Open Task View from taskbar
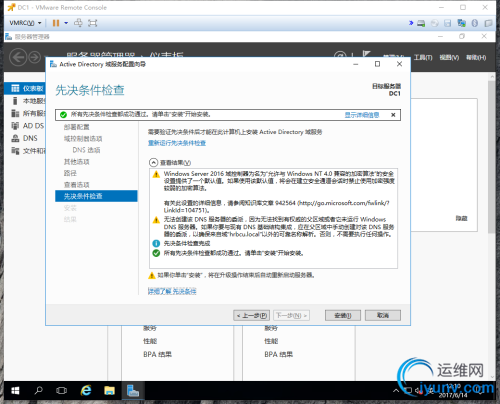 pyautogui.click(x=62, y=391)
